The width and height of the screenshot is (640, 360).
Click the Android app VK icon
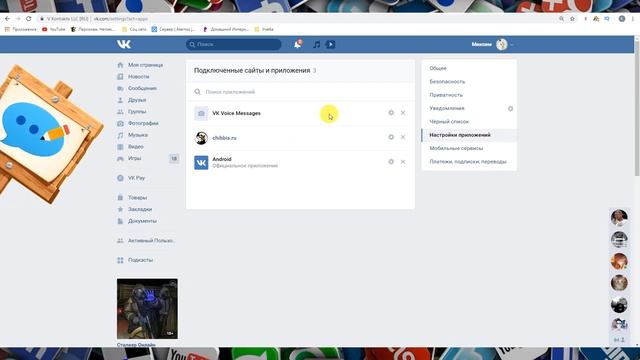coord(201,162)
